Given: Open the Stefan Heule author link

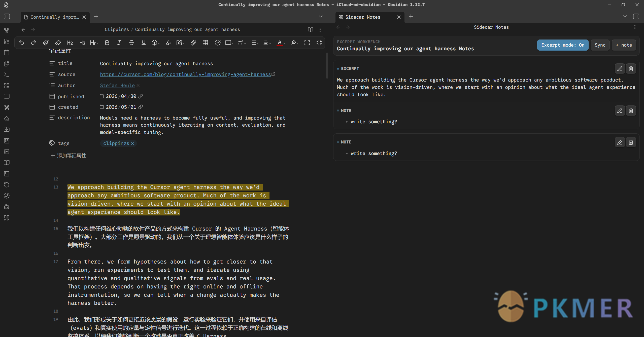Looking at the screenshot, I should 117,86.
